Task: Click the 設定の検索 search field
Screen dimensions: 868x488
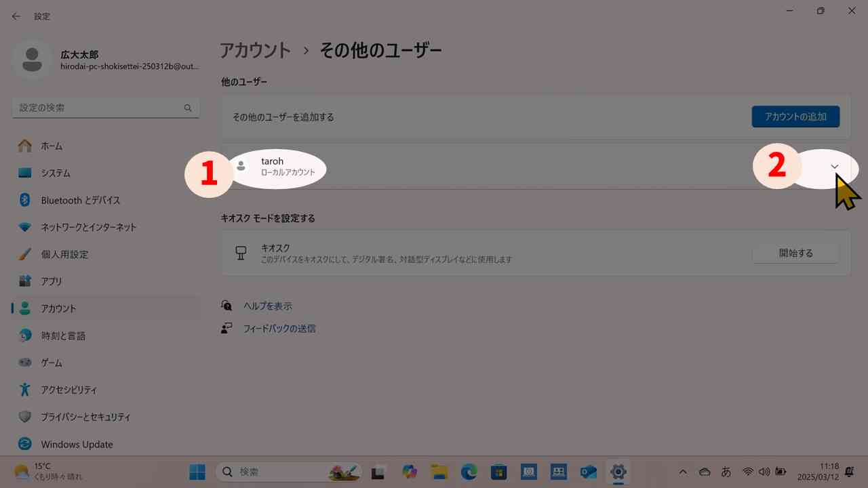Action: (105, 107)
